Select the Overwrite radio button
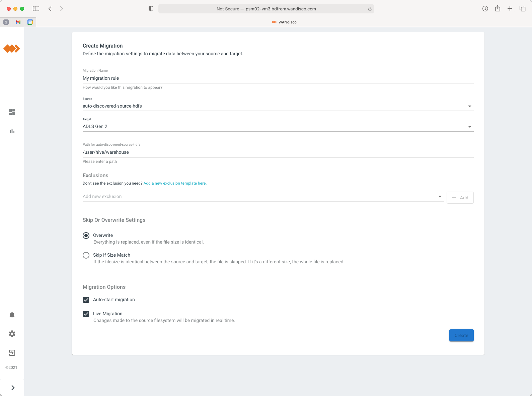This screenshot has height=396, width=532. tap(86, 236)
